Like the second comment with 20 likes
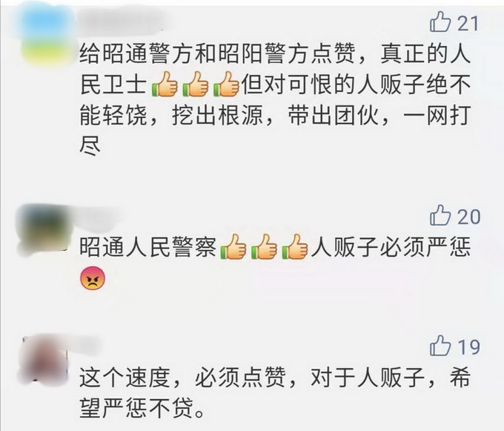Viewport: 504px width, 431px height. pyautogui.click(x=440, y=215)
